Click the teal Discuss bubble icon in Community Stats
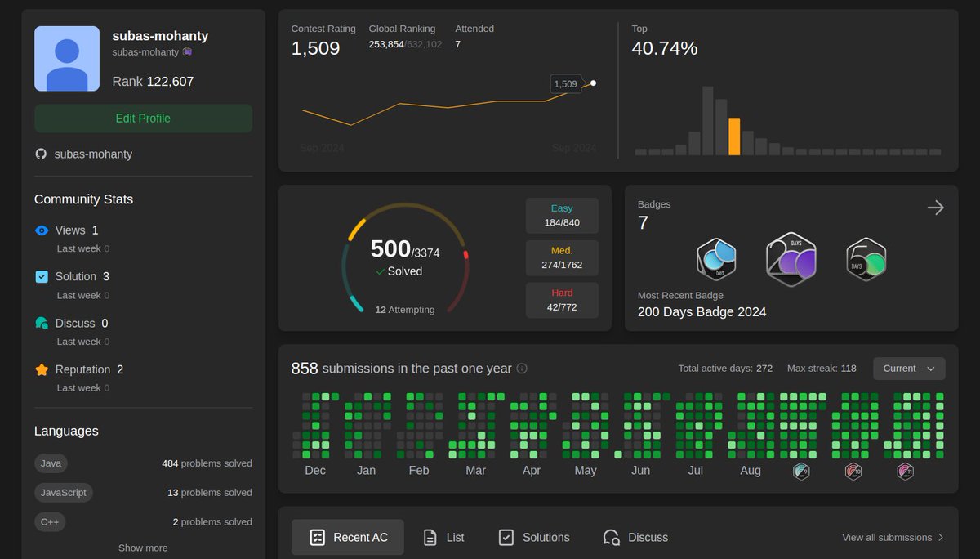Screen dimensions: 980x559 point(42,323)
